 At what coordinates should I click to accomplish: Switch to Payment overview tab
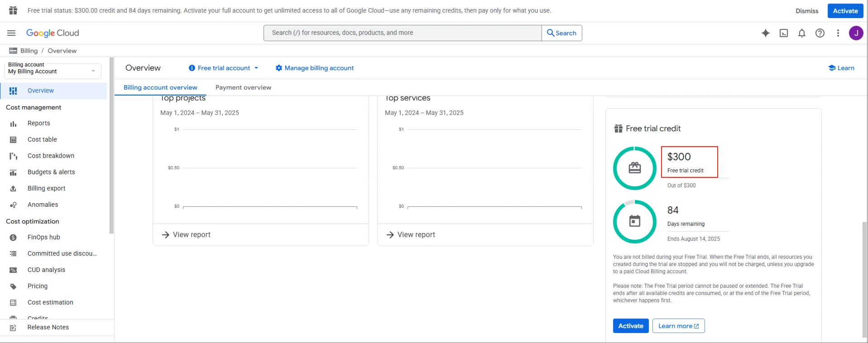[243, 87]
